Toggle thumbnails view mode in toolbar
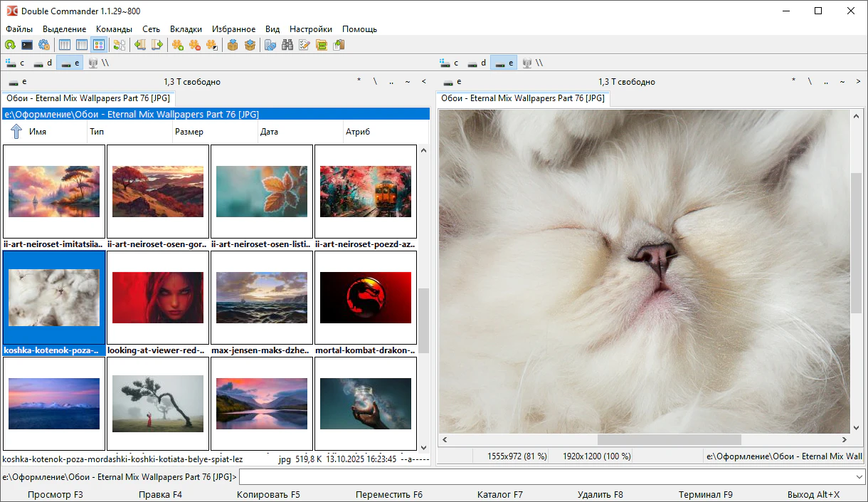 tap(99, 45)
